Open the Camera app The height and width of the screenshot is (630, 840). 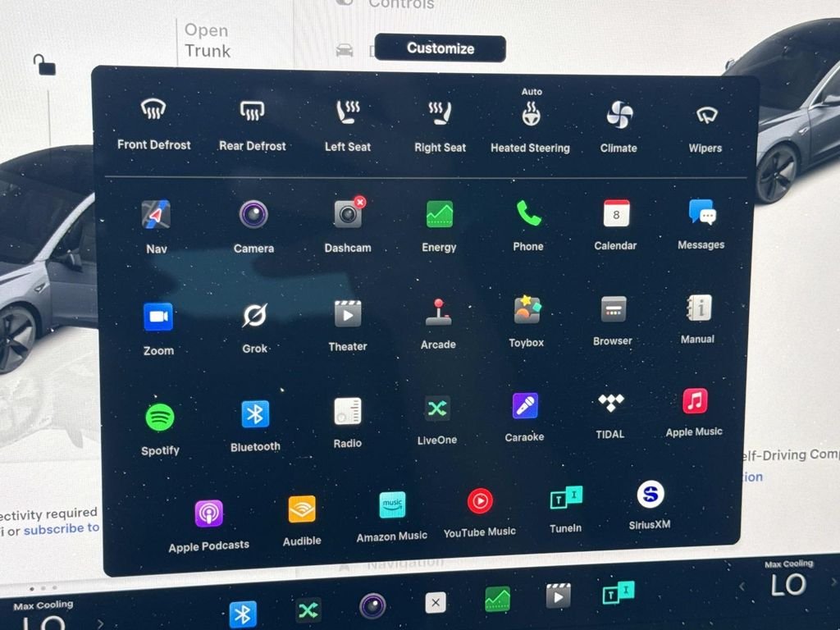point(253,226)
